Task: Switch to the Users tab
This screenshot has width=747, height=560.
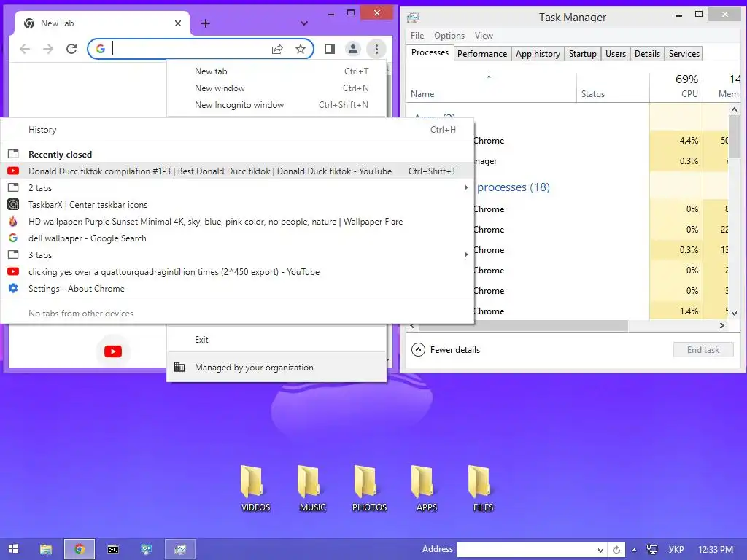Action: coord(616,54)
